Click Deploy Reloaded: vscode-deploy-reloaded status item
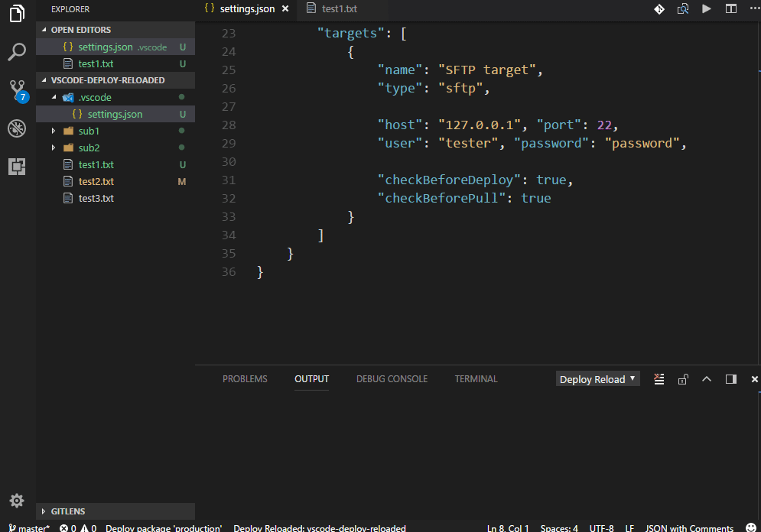This screenshot has height=532, width=761. 320,527
